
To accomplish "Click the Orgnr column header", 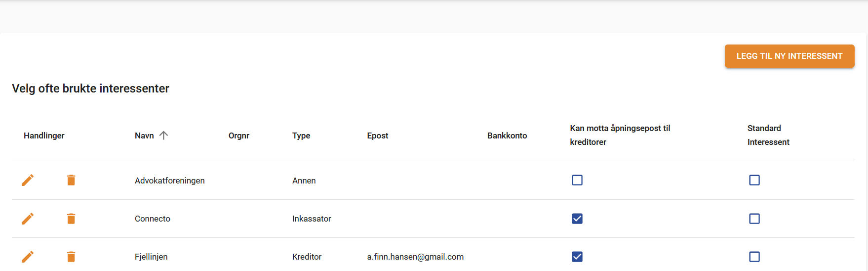I will tap(239, 135).
